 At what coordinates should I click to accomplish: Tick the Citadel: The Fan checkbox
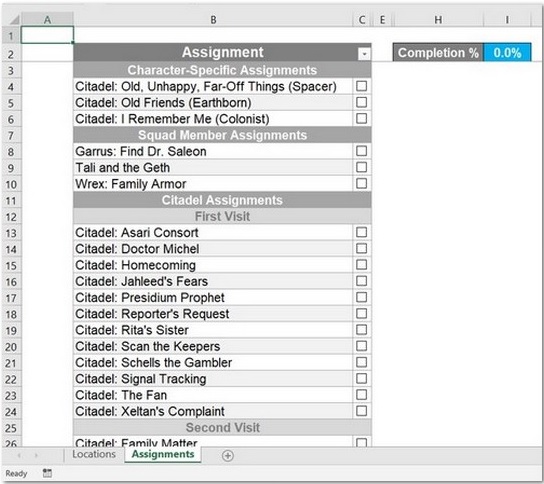tap(361, 395)
